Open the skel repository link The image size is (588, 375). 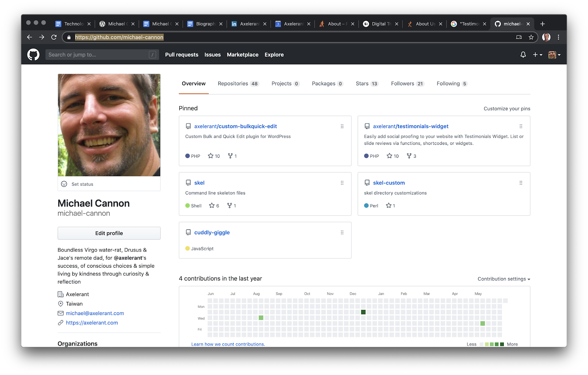pos(199,183)
